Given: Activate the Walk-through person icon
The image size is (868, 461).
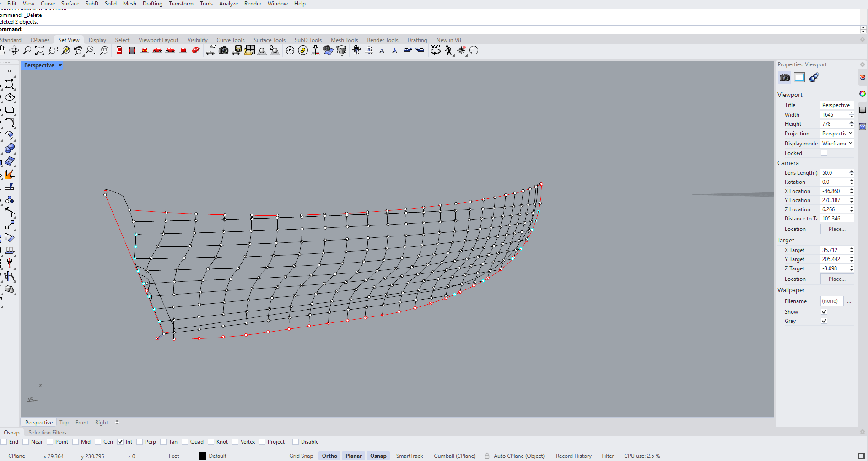Looking at the screenshot, I should tap(448, 50).
